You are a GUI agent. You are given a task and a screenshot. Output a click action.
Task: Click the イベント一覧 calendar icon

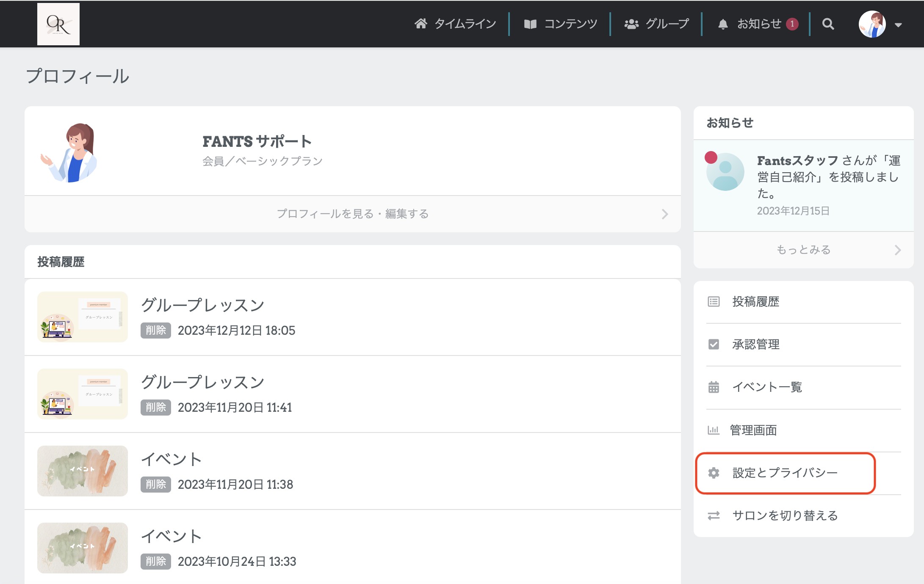point(714,387)
